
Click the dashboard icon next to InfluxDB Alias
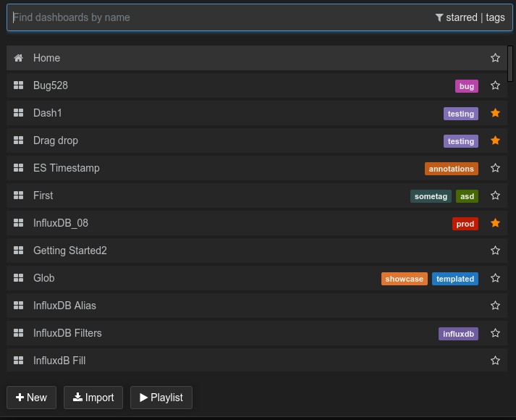pyautogui.click(x=19, y=306)
